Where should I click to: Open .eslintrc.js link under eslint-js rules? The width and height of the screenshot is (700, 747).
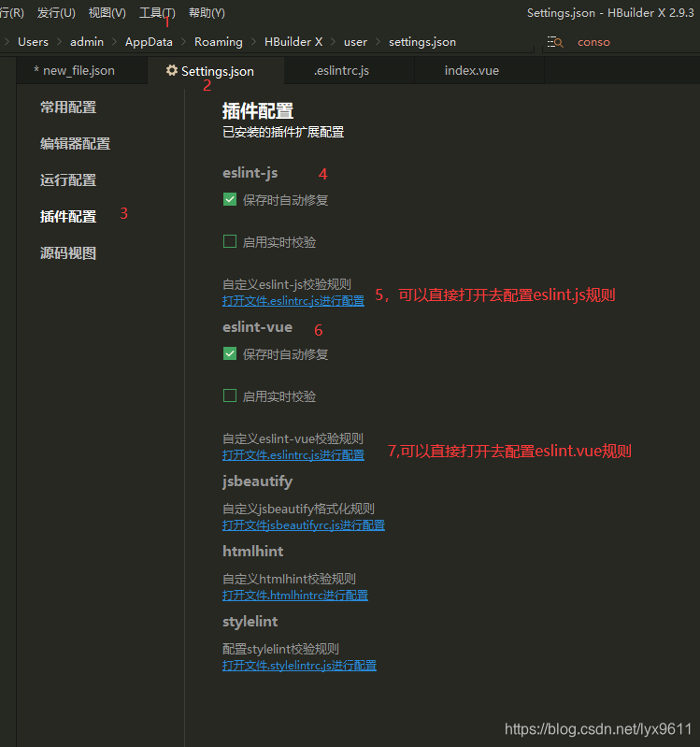click(x=293, y=301)
